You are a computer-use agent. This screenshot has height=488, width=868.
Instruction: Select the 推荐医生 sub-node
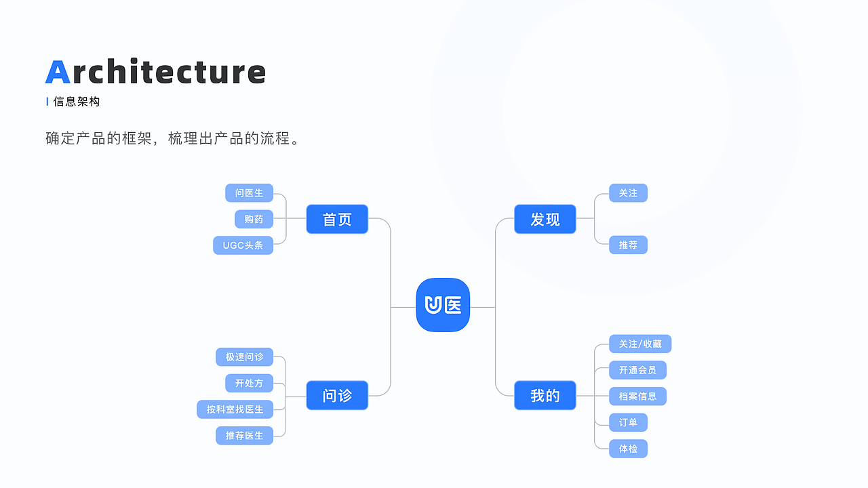pyautogui.click(x=245, y=435)
